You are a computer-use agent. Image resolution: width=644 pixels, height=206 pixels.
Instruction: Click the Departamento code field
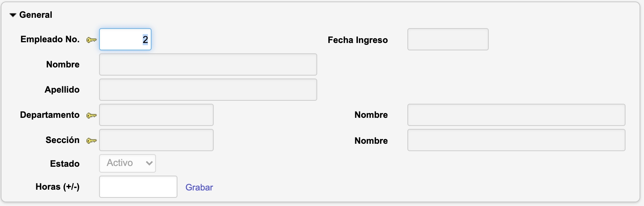click(156, 115)
